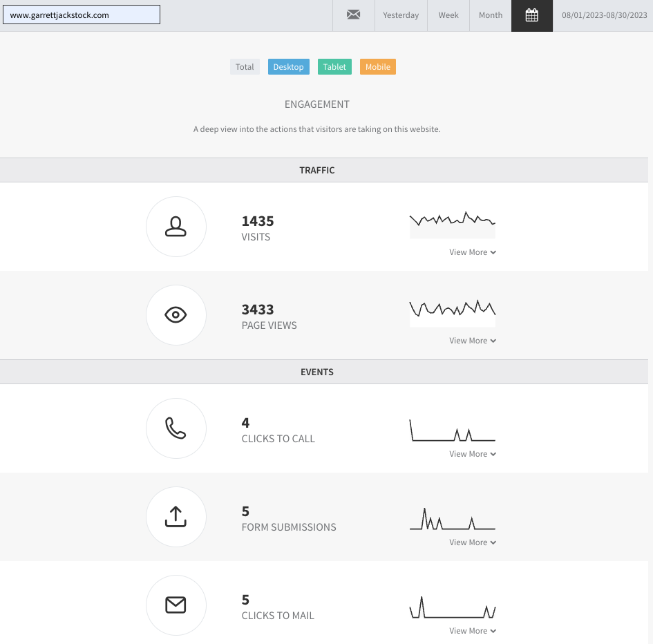Select the Month time range
This screenshot has width=653, height=644.
[x=490, y=15]
